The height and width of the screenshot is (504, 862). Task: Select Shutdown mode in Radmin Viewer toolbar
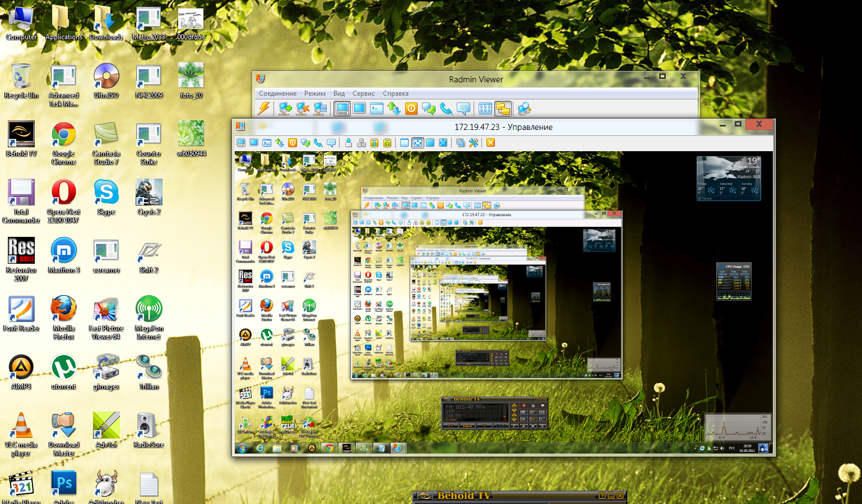pos(411,108)
